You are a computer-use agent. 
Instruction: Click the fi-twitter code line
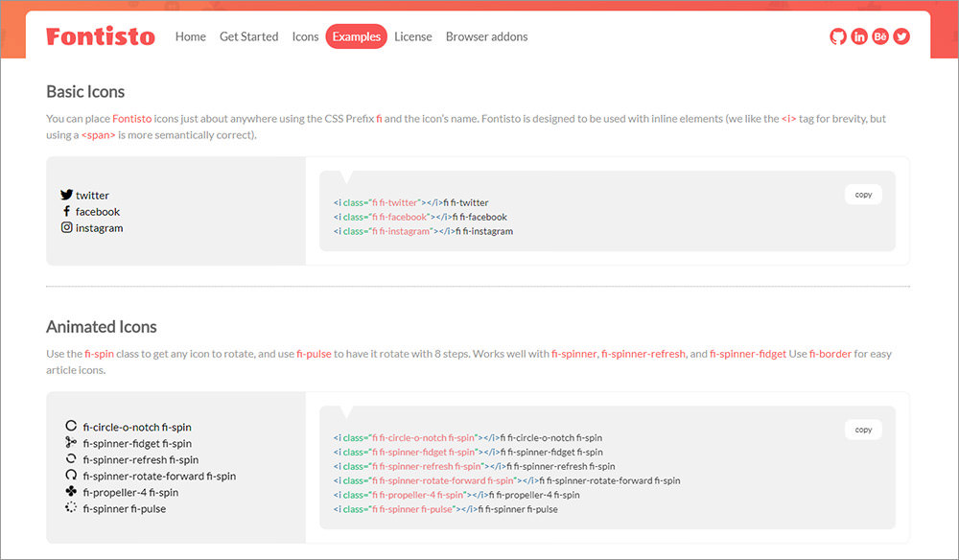tap(411, 202)
